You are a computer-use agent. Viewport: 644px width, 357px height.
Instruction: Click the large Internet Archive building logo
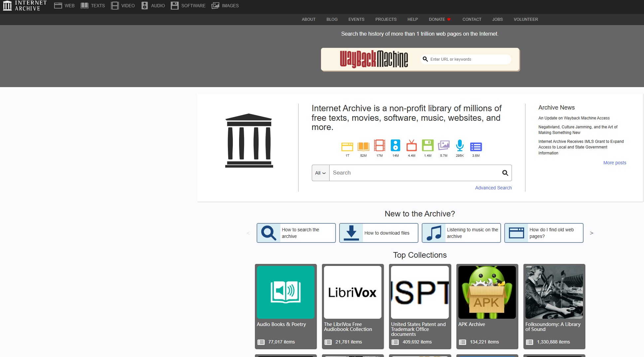(x=249, y=141)
